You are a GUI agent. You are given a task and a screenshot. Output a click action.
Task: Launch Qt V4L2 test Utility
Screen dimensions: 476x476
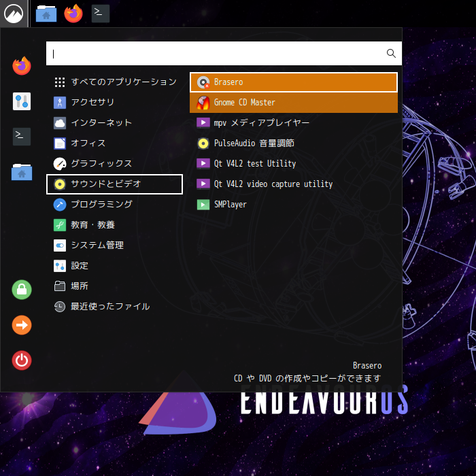294,164
